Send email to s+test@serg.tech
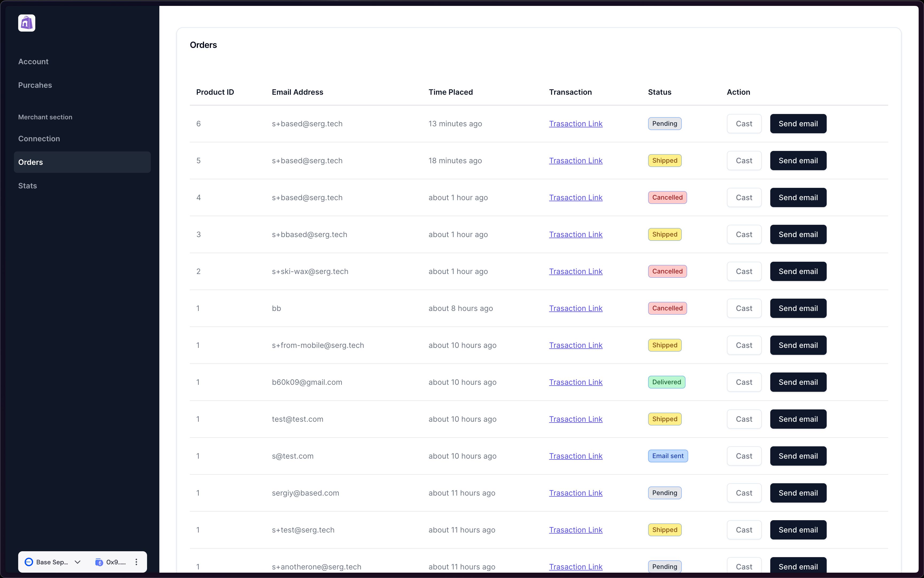Screen dimensions: 924x578 coord(798,530)
